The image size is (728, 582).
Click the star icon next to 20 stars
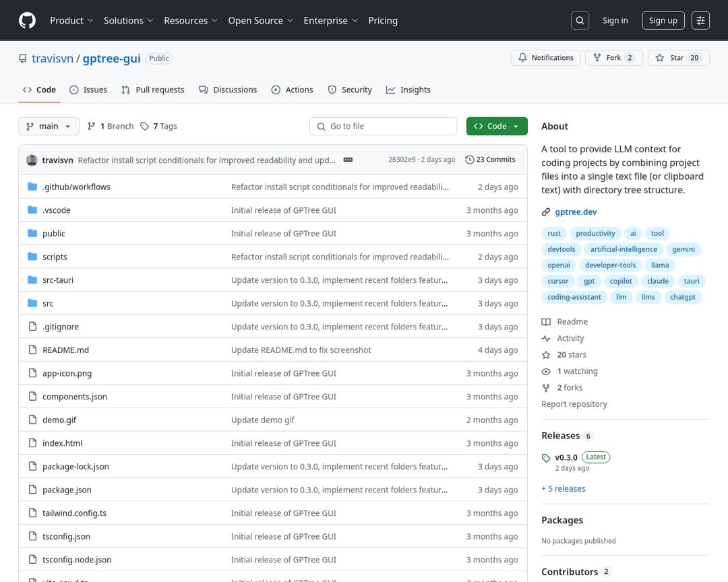[546, 355]
